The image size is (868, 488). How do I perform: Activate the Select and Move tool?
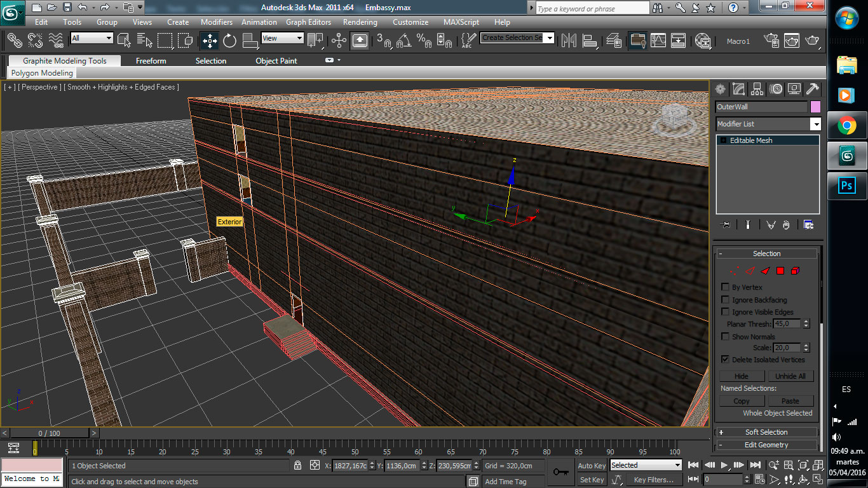pyautogui.click(x=209, y=41)
